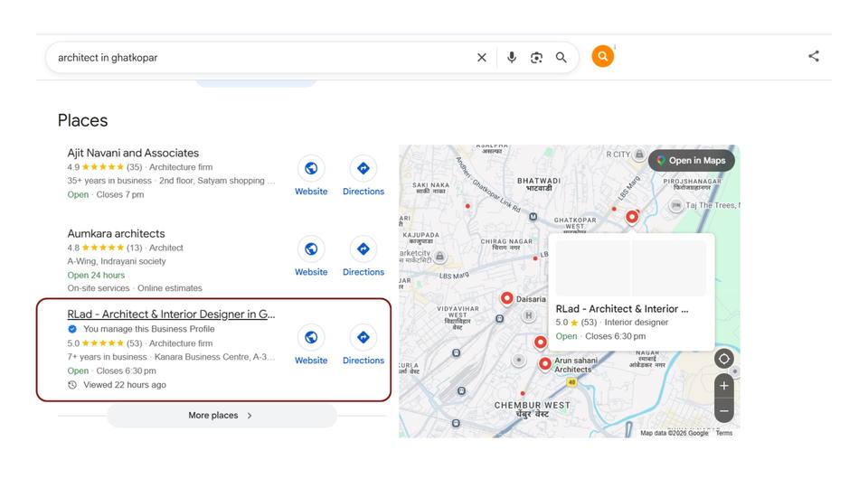Click the magnifier search icon in the search box
868x488 pixels.
[561, 58]
